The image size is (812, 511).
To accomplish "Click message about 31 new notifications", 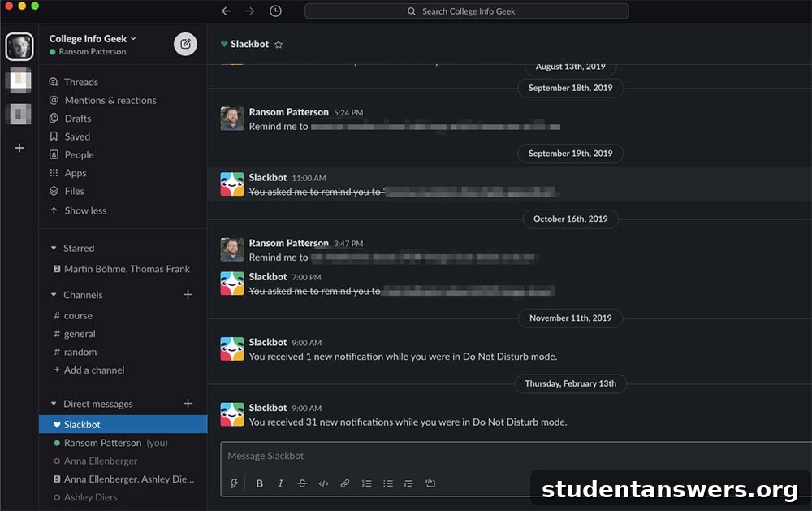I will click(408, 422).
